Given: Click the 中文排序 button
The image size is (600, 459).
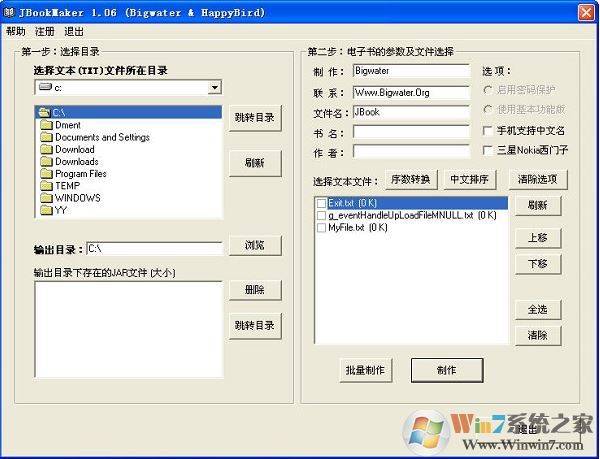Looking at the screenshot, I should (470, 179).
